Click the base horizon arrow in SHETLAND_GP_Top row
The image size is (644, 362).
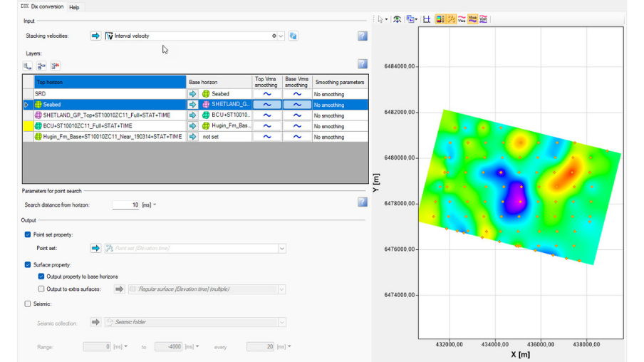(192, 115)
